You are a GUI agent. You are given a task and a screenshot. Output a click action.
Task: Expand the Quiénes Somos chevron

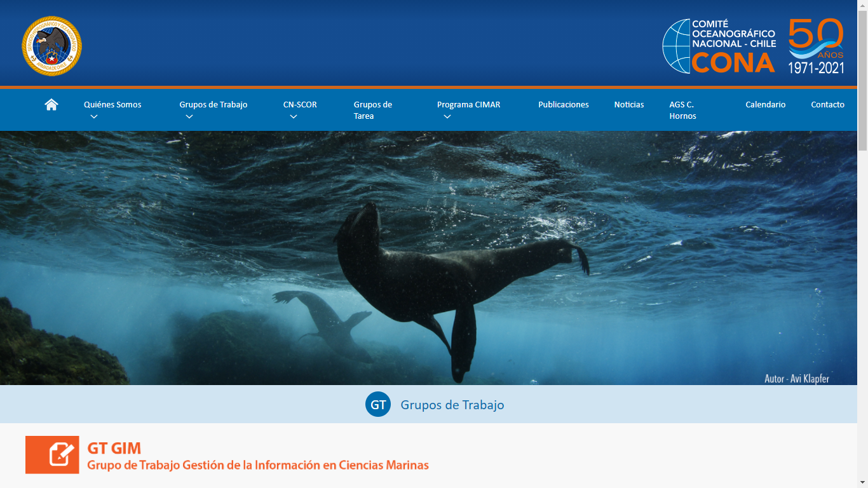pos(94,117)
